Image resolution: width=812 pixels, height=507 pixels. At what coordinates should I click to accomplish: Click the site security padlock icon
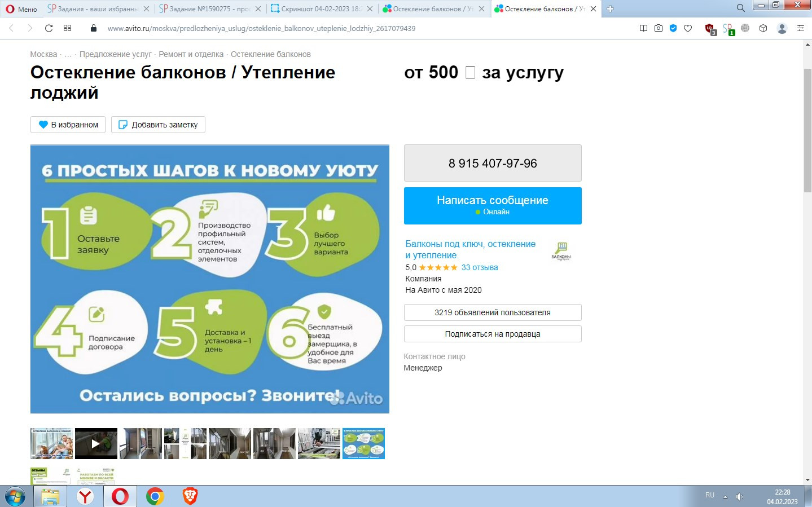[x=94, y=28]
